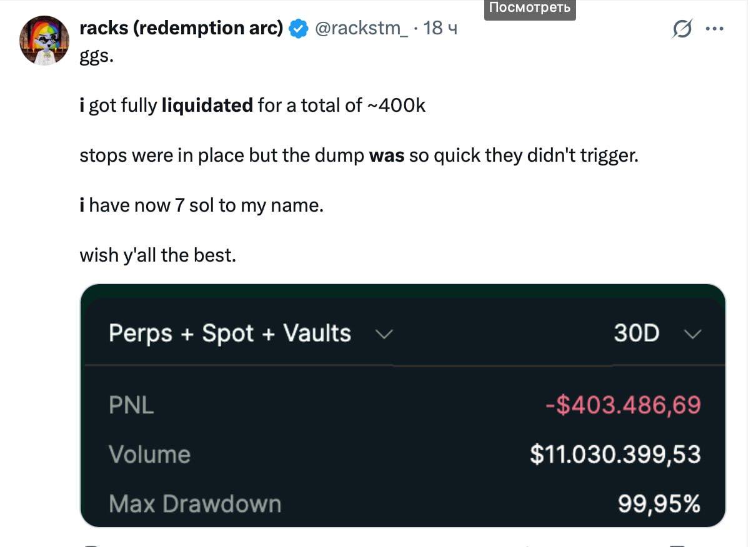Viewport: 756px width, 547px height.
Task: Click the Max Drawdown row label
Action: click(x=195, y=503)
